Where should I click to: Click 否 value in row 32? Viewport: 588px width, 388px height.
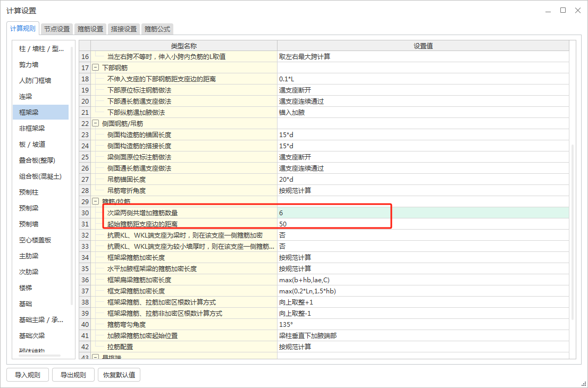coord(423,235)
